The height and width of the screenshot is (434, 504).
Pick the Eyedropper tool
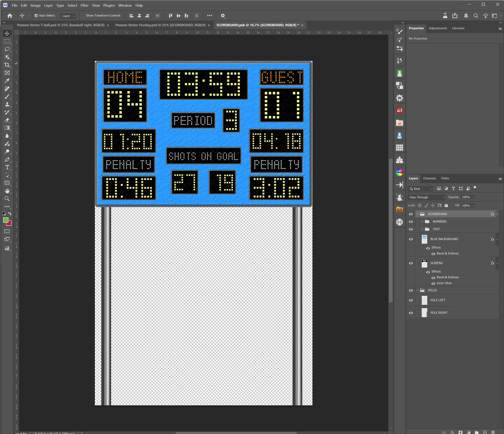[x=7, y=81]
